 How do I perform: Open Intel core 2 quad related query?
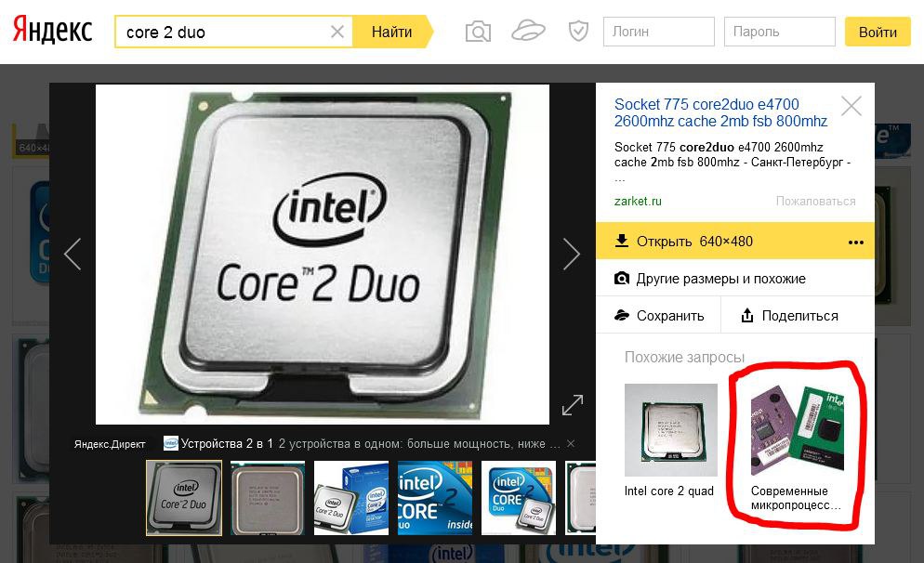click(x=670, y=440)
